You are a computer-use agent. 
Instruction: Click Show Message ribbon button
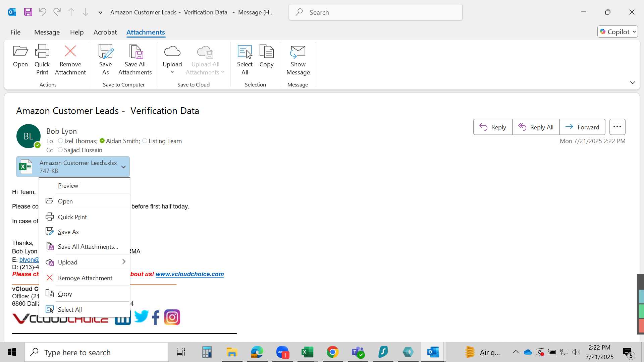[298, 60]
